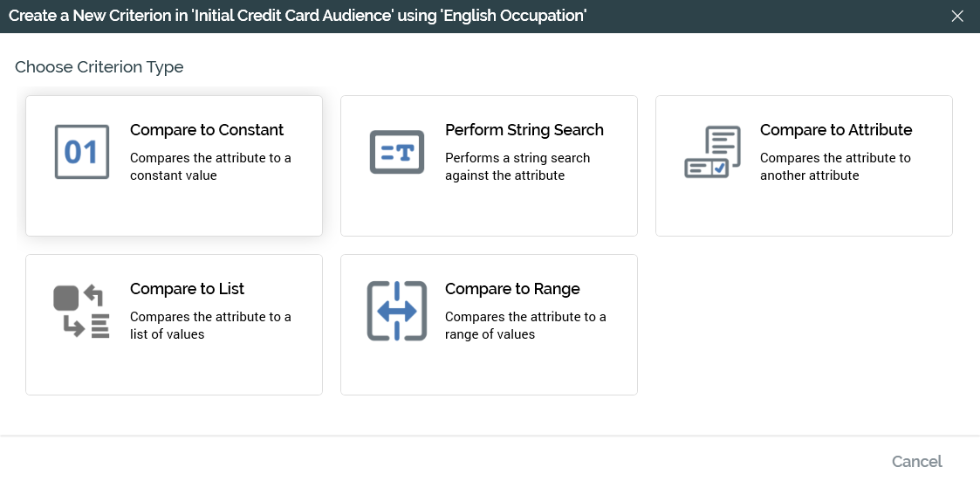Click the 'Create a New Criterion' dialog title bar
The width and height of the screenshot is (980, 488).
(297, 16)
